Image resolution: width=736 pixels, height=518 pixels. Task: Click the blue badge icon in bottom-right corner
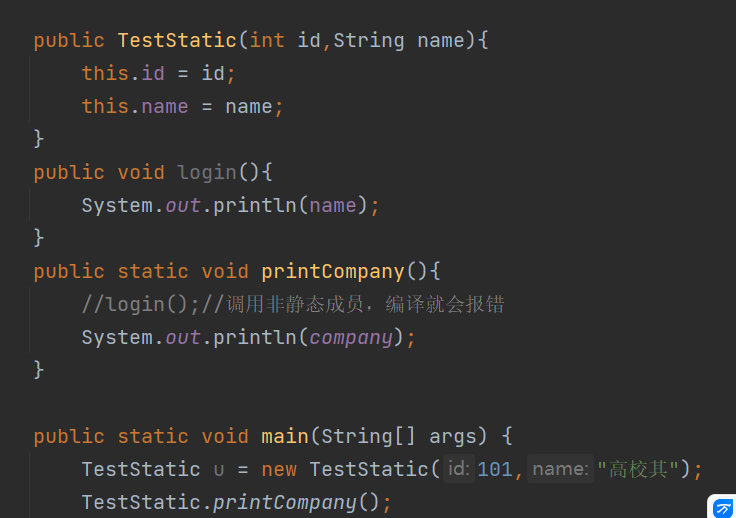click(722, 507)
